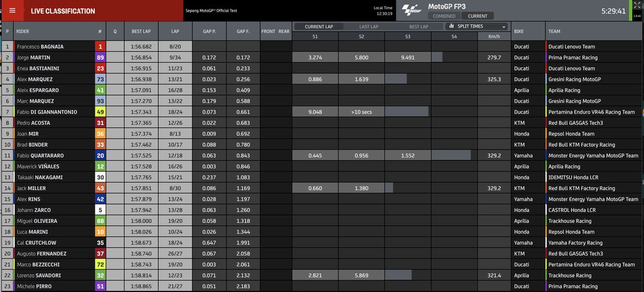Click the MotoGP logo

(412, 11)
